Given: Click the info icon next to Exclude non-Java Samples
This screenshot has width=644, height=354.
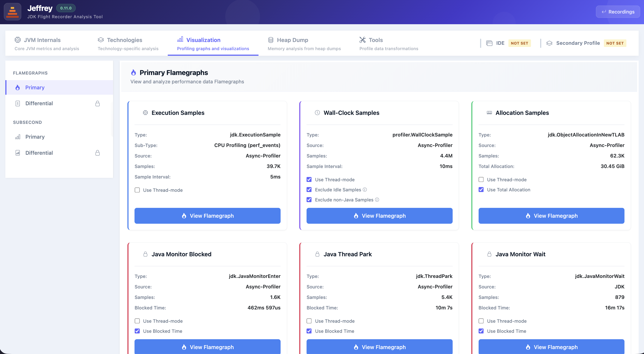Looking at the screenshot, I should [377, 199].
